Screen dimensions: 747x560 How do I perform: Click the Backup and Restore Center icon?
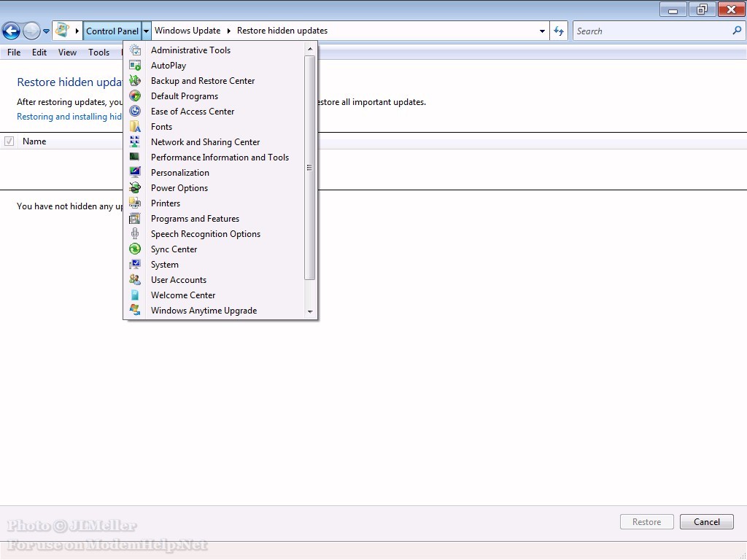click(135, 80)
